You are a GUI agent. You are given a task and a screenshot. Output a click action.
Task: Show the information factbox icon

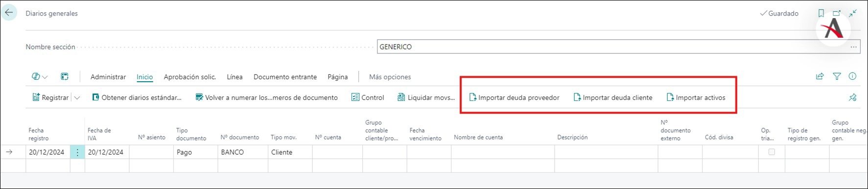pyautogui.click(x=853, y=76)
